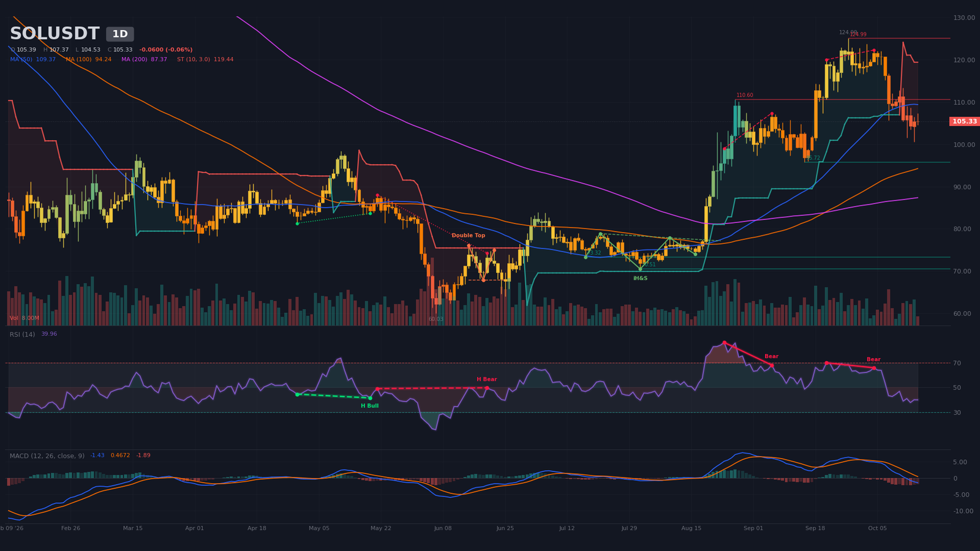Viewport: 980px width, 551px height.
Task: Click the MACD histogram value -1.89
Action: (143, 455)
